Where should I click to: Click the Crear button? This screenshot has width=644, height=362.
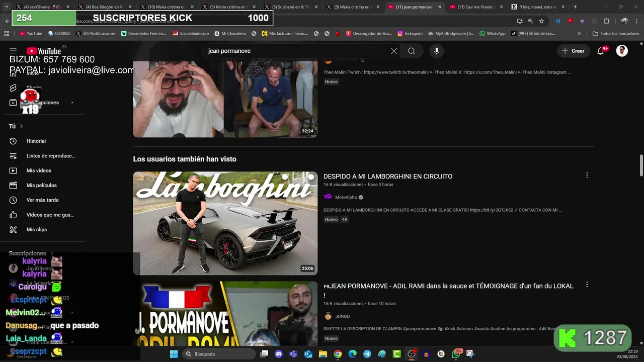click(x=574, y=51)
